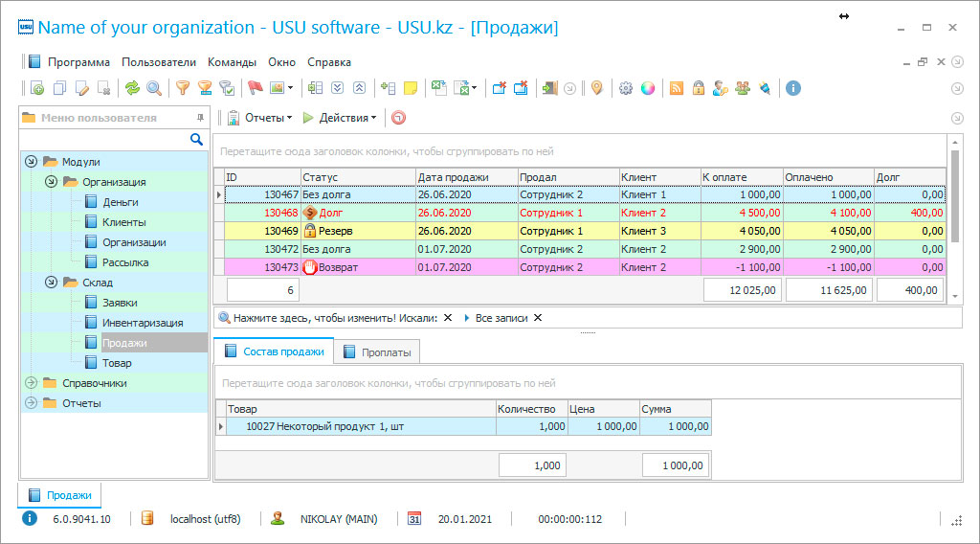980x544 pixels.
Task: Click the orange map pin icon
Action: pyautogui.click(x=597, y=88)
